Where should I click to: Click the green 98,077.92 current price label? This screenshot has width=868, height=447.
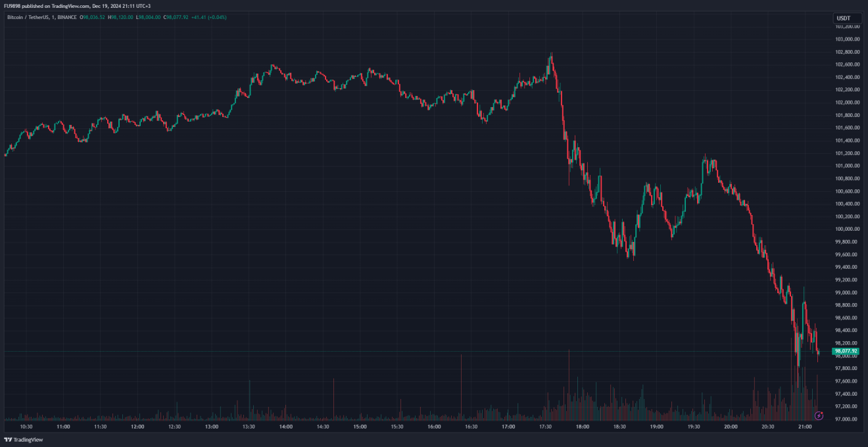[x=846, y=352]
